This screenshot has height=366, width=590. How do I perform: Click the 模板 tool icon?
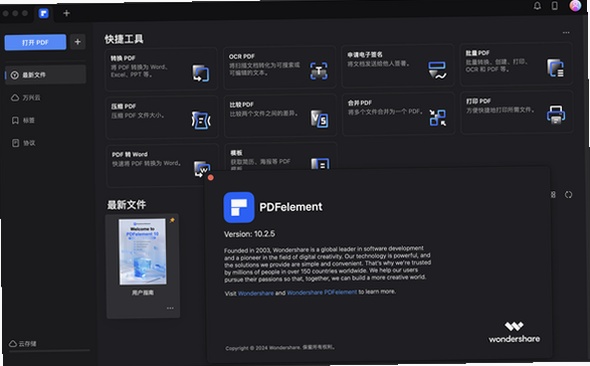(320, 164)
